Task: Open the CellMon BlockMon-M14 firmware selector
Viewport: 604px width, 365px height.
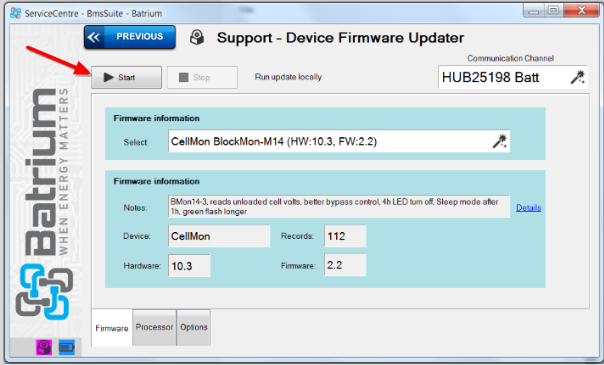Action: (339, 141)
